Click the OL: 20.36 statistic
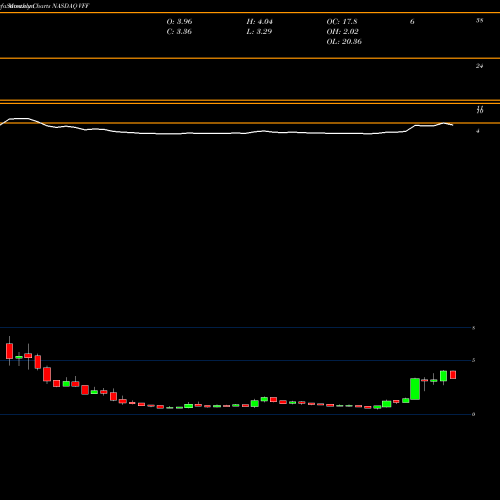Screen dimensions: 500x500 (344, 42)
